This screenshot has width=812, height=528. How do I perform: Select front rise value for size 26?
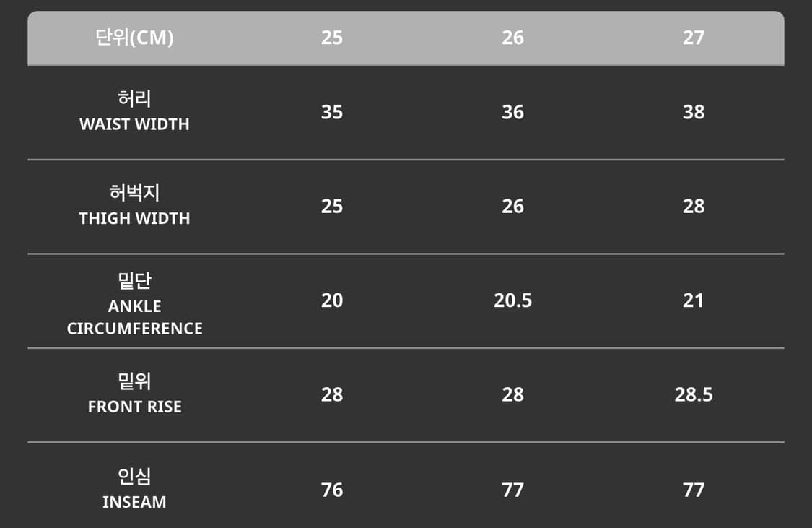[x=512, y=394]
